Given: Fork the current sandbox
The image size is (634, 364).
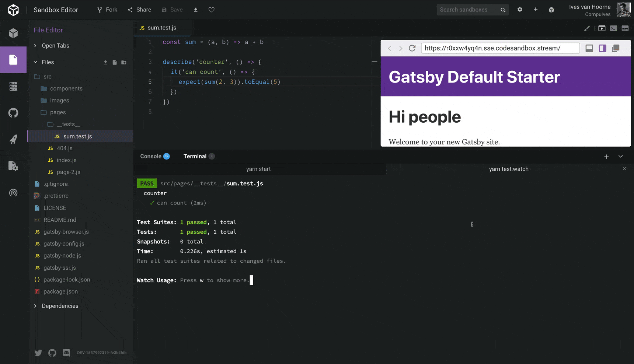Looking at the screenshot, I should (x=107, y=10).
